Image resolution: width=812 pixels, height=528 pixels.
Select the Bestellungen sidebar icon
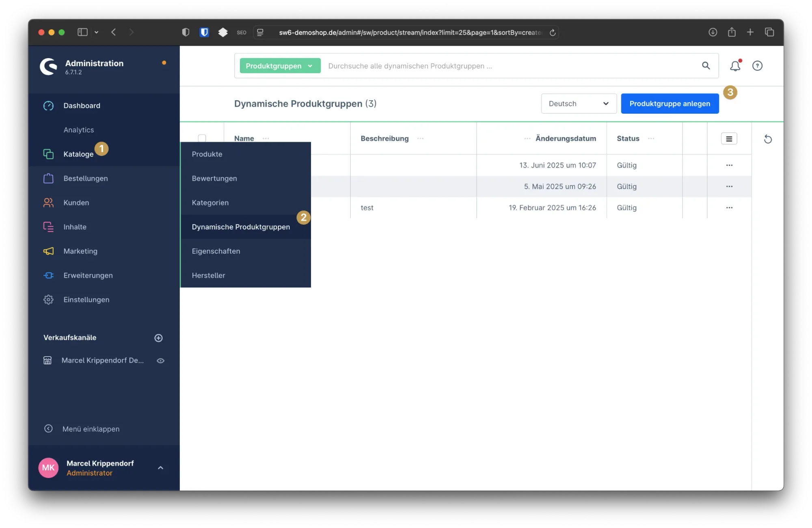48,178
